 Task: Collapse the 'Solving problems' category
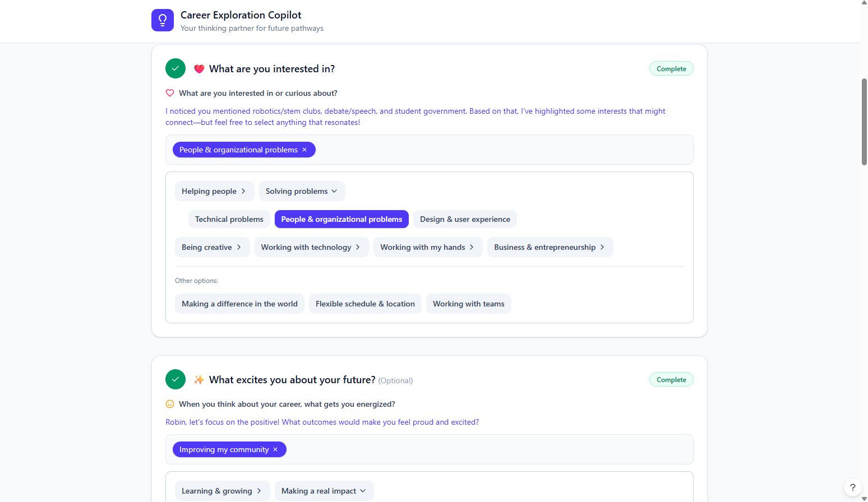[302, 191]
